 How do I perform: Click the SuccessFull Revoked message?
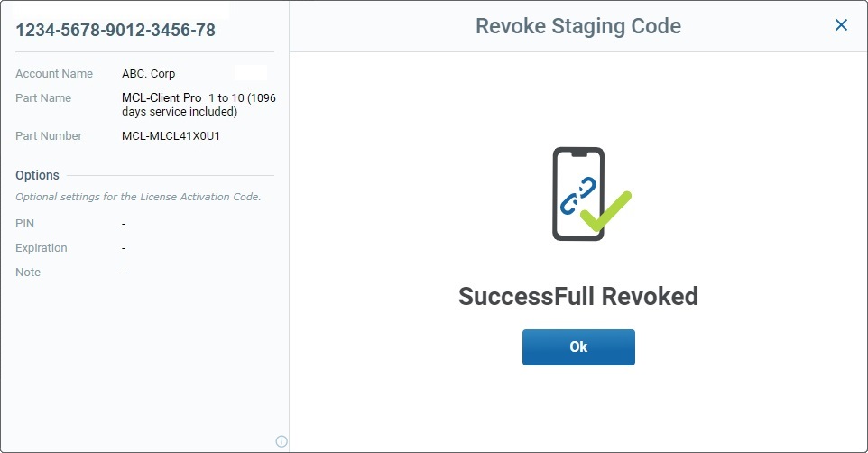point(578,296)
